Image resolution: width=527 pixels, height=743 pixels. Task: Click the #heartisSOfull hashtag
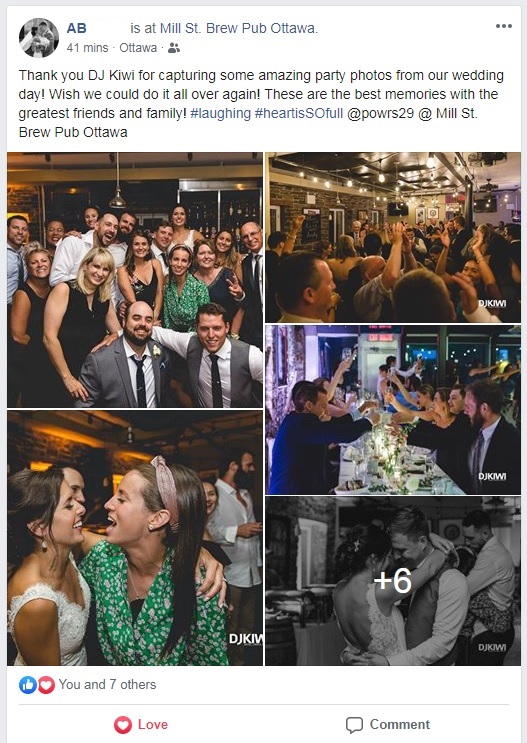pos(299,114)
